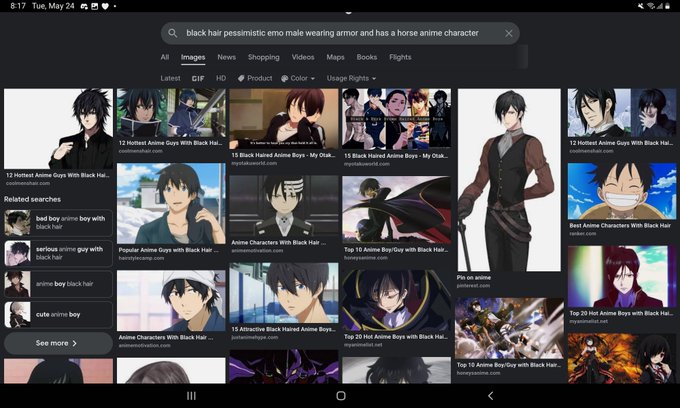This screenshot has height=408, width=680.
Task: Tap the Android back button
Action: (x=490, y=396)
